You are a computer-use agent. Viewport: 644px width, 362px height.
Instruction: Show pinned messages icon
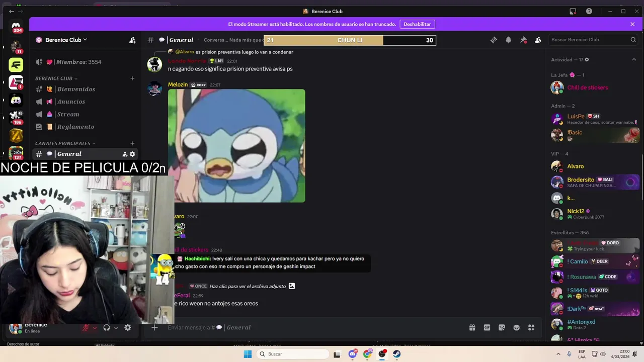click(x=523, y=40)
